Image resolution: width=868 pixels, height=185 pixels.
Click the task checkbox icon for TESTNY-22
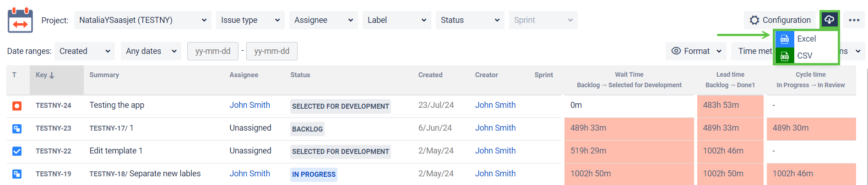[17, 151]
